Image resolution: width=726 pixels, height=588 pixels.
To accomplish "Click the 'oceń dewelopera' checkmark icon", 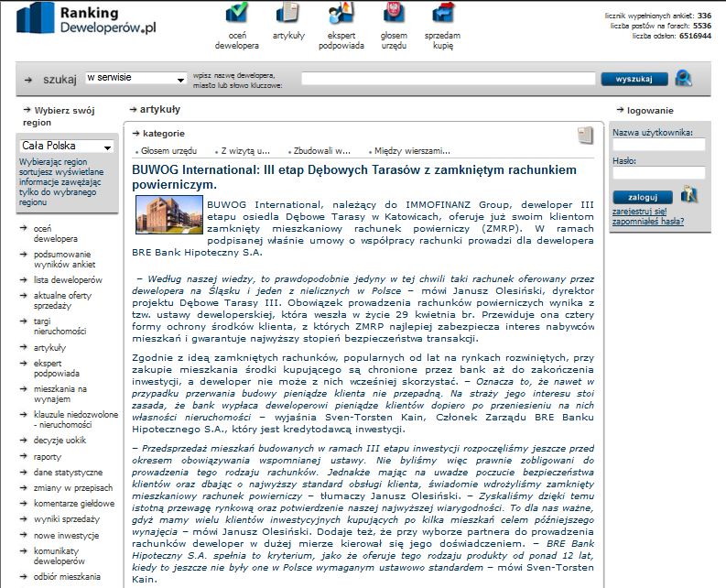I will (236, 13).
